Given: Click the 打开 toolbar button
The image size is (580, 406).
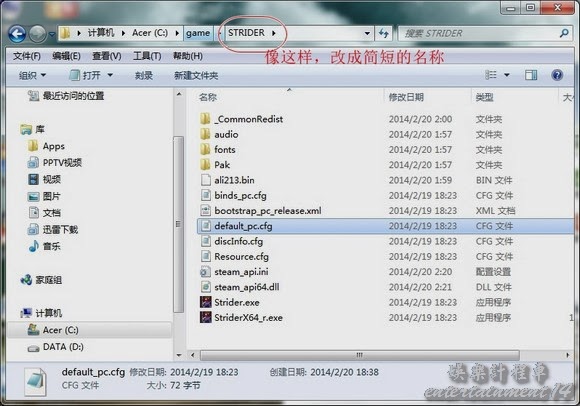Looking at the screenshot, I should pos(86,75).
